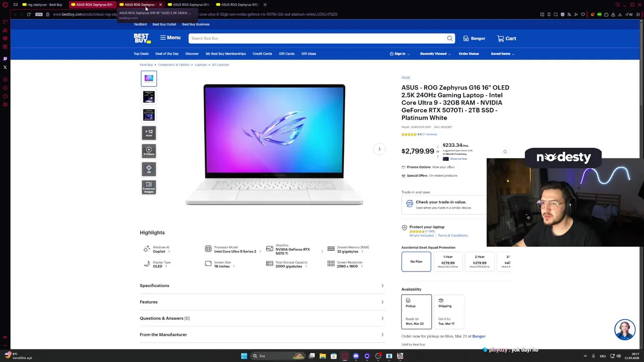Open Total Storage Capacity highlight
The image size is (644, 362).
click(287, 264)
